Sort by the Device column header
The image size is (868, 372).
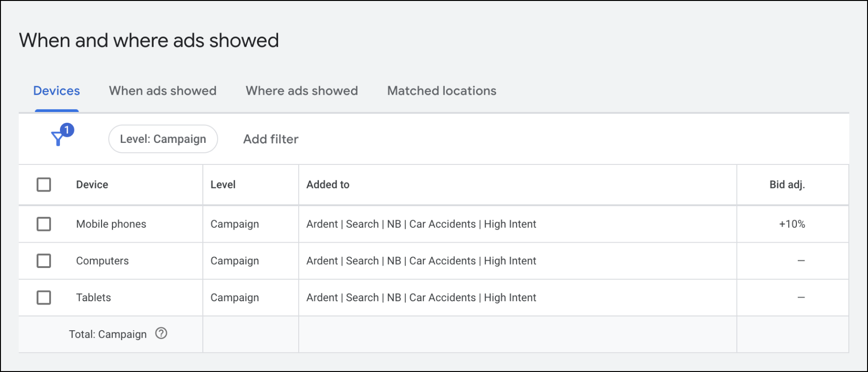point(92,185)
